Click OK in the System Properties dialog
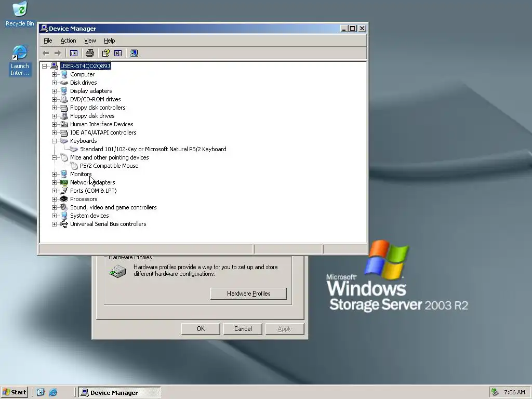The width and height of the screenshot is (532, 399). click(x=201, y=329)
